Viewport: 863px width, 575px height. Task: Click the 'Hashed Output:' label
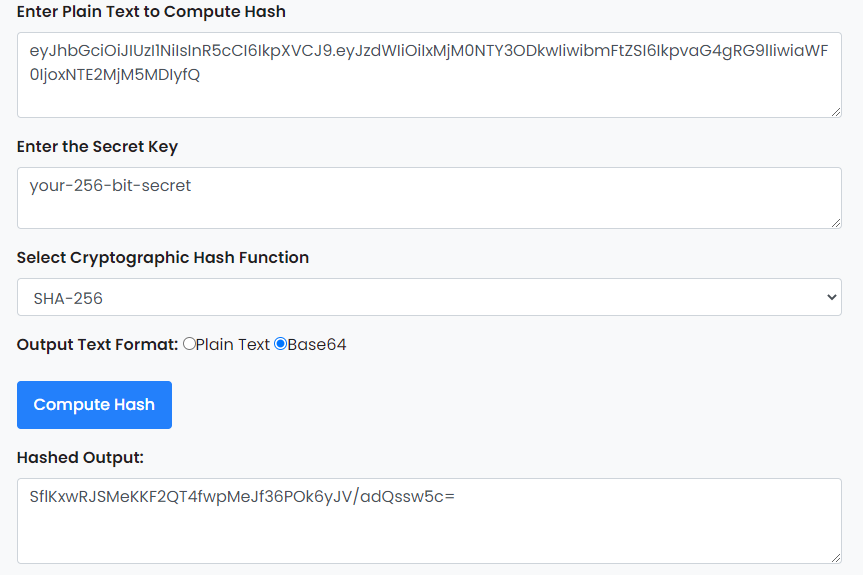[80, 458]
